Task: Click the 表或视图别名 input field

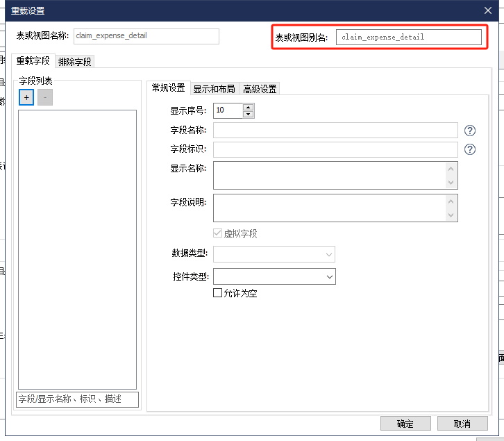Action: click(408, 38)
